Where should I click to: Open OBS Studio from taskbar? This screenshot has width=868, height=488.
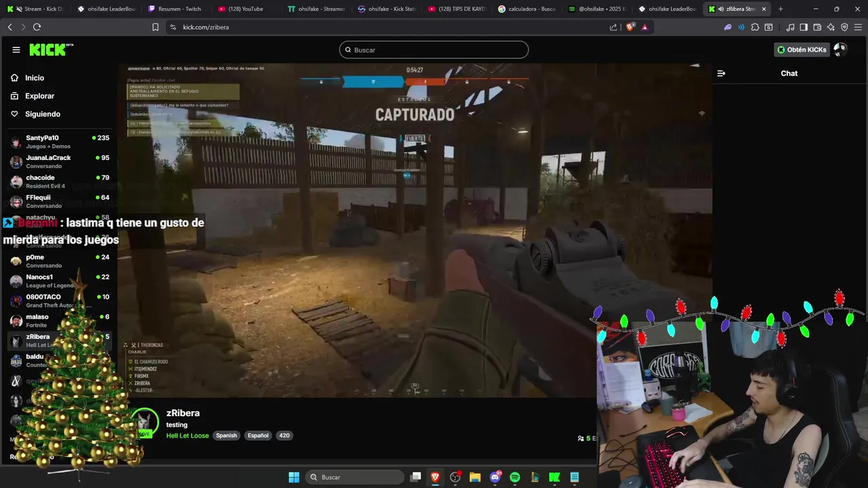coord(455,477)
